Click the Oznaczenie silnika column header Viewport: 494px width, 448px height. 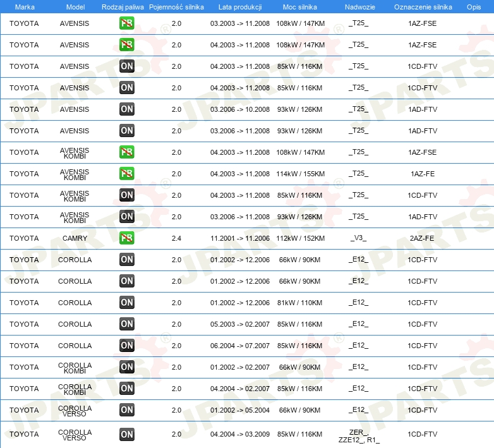coord(423,7)
